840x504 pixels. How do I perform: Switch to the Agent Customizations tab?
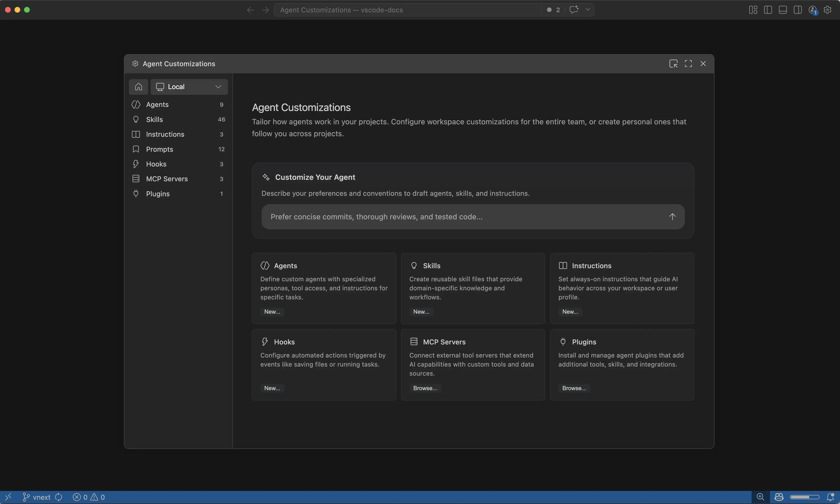(178, 64)
